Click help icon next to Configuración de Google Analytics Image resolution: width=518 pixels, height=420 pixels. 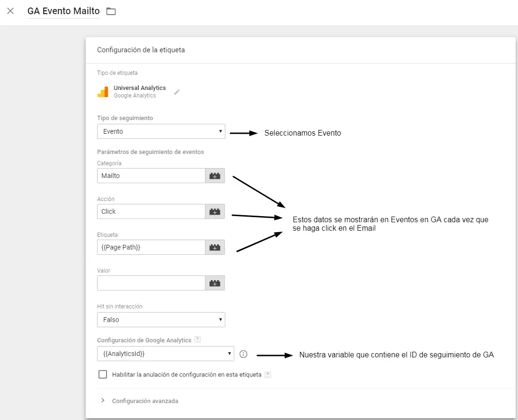[x=197, y=339]
